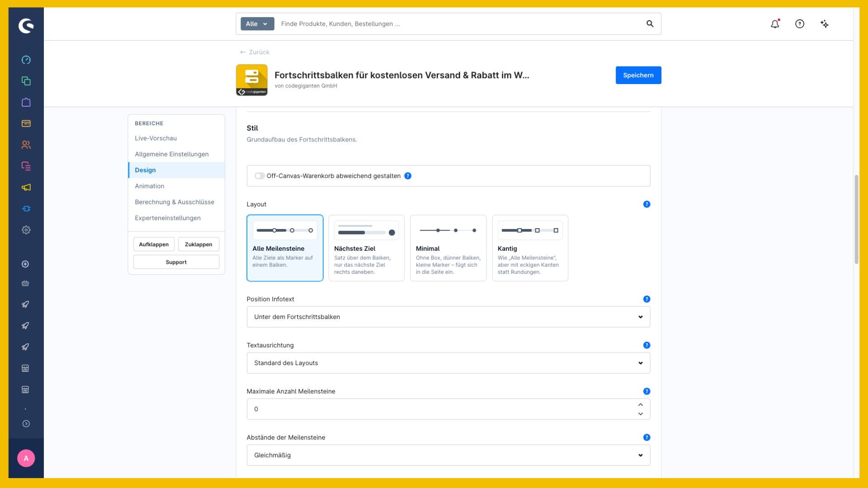
Task: Open the Alle search filter dropdown
Action: 257,23
